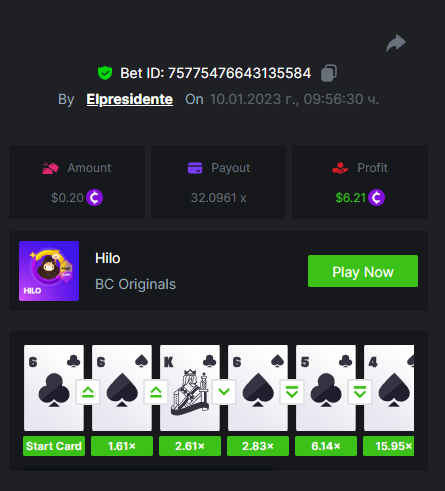Click the horizontal scrollbar under the cards
Screen dimensions: 445x491
[148, 468]
